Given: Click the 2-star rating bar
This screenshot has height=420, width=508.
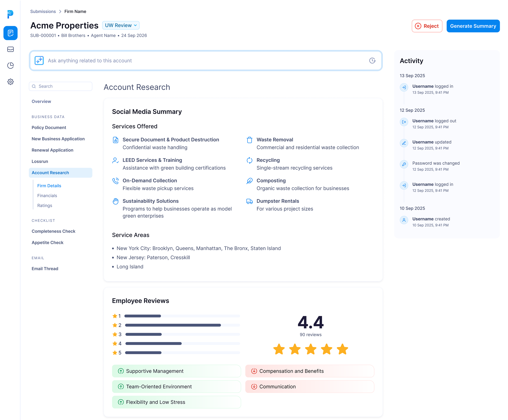Looking at the screenshot, I should point(182,325).
